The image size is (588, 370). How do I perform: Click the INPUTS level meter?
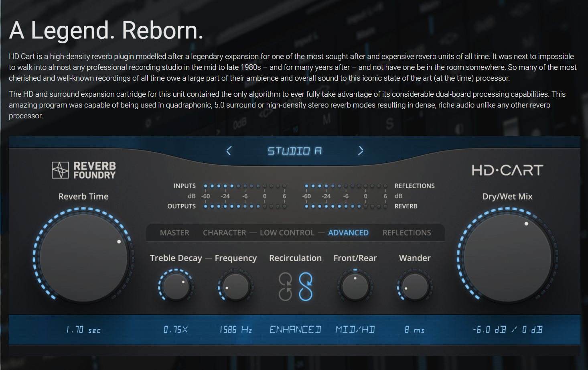point(245,186)
